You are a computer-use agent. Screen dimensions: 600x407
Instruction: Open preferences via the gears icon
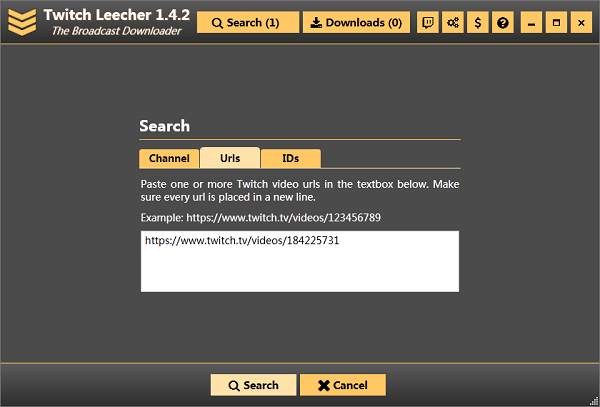[x=453, y=23]
